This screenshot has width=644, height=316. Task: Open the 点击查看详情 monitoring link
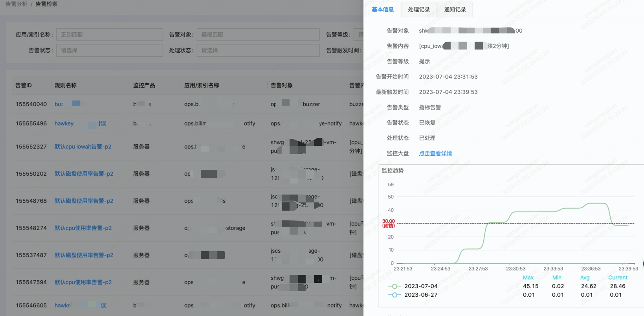point(435,153)
